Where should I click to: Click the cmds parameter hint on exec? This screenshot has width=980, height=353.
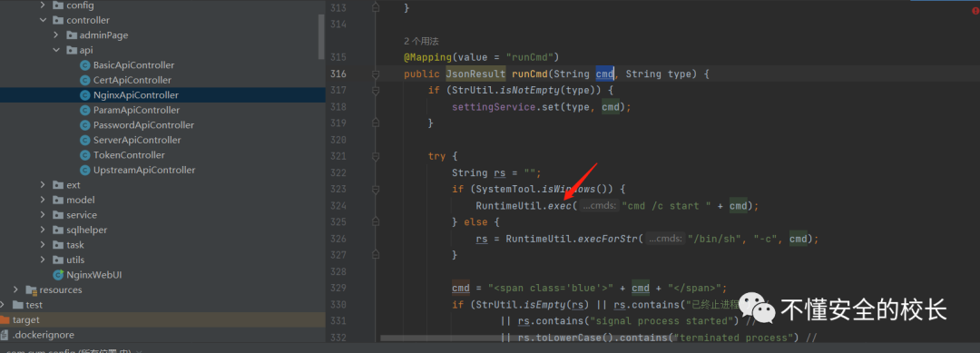click(599, 206)
